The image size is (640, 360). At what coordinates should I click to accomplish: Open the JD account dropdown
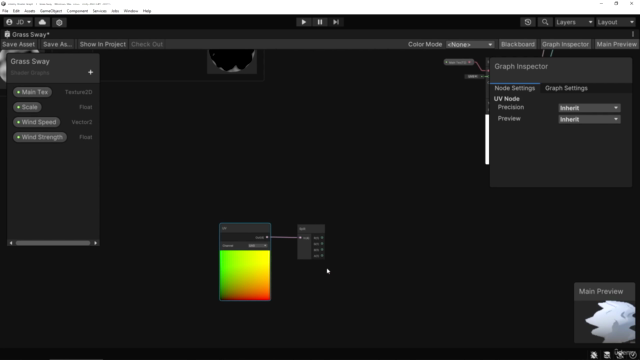pyautogui.click(x=18, y=22)
